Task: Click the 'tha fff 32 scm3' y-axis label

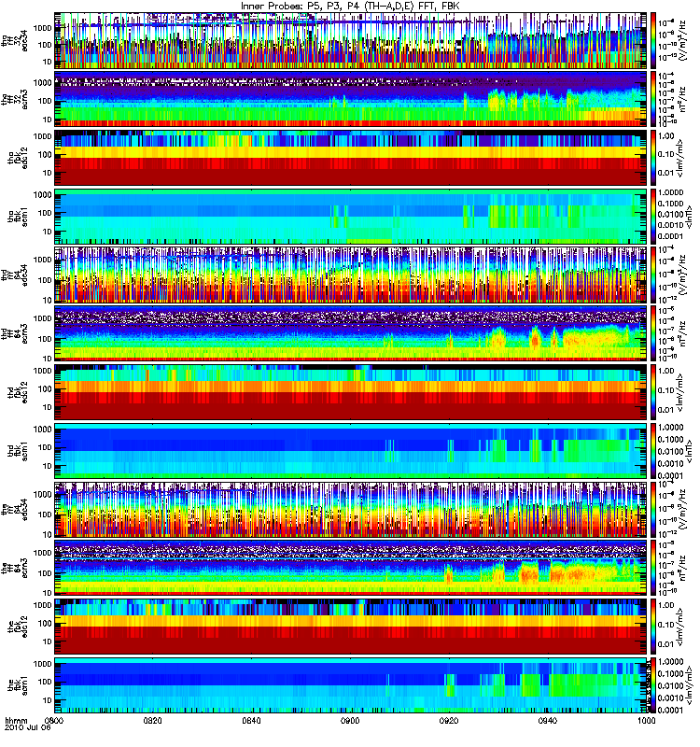Action: 14,99
